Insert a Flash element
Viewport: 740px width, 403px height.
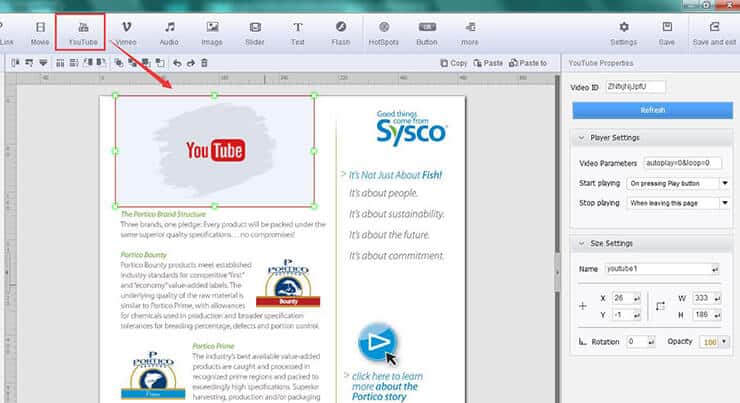340,33
